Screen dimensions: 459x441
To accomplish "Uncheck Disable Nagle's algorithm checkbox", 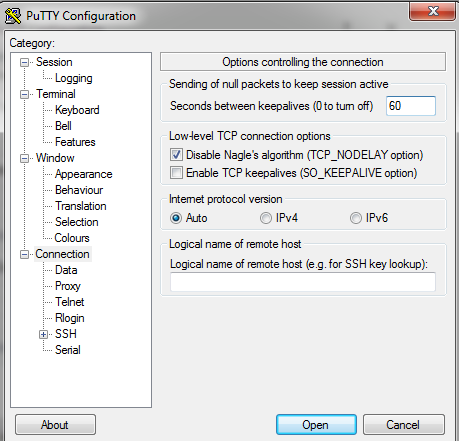I will 176,155.
